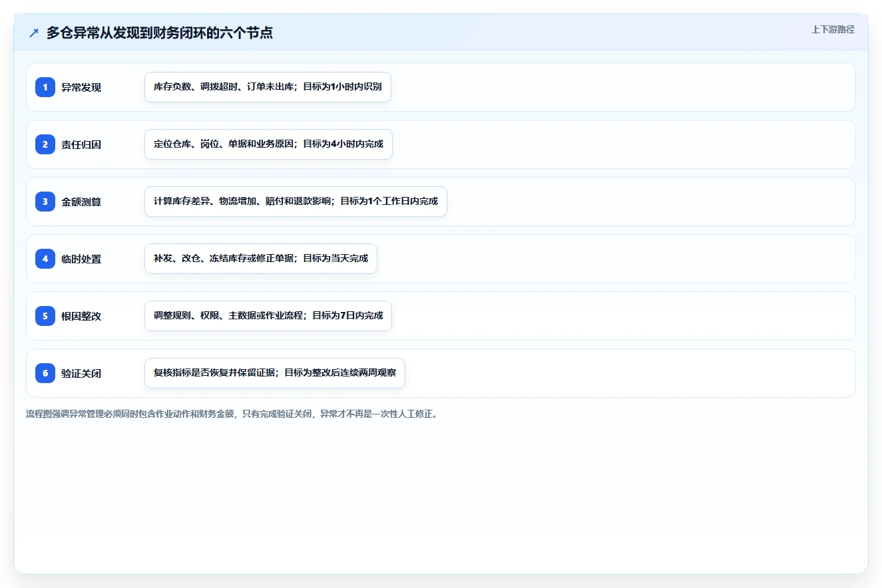Click the 责任归因 step label
882x588 pixels.
81,144
